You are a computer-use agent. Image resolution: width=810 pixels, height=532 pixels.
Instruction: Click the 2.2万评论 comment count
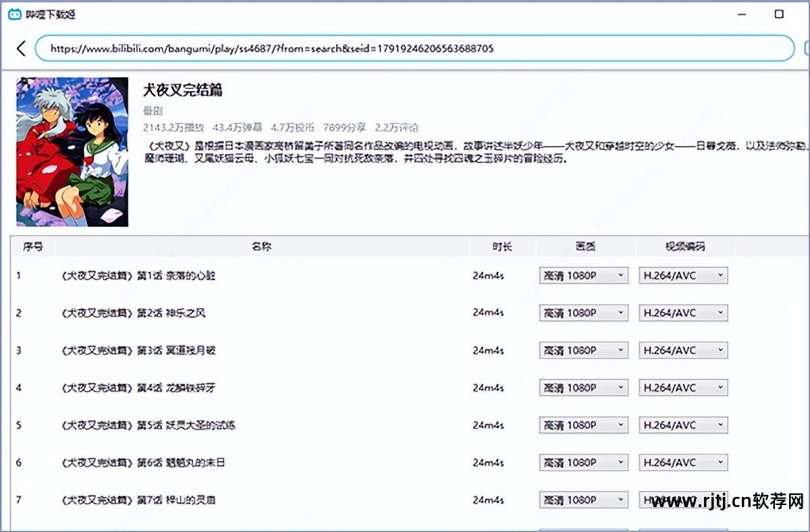coord(396,127)
